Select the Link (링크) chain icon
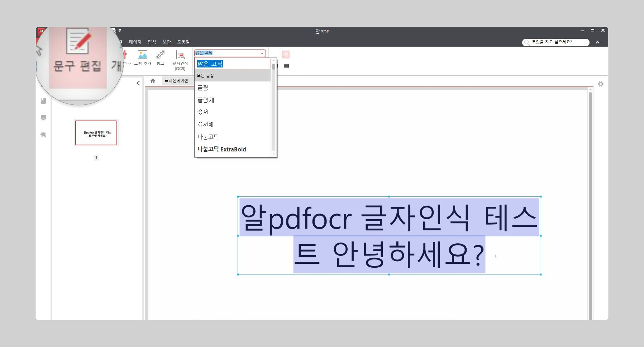Image resolution: width=644 pixels, height=347 pixels. [x=160, y=55]
